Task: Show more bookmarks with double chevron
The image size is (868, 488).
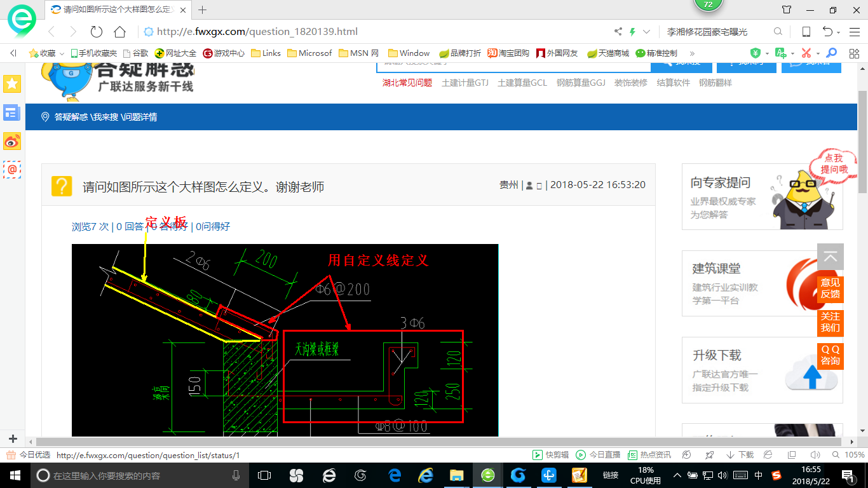Action: [692, 53]
